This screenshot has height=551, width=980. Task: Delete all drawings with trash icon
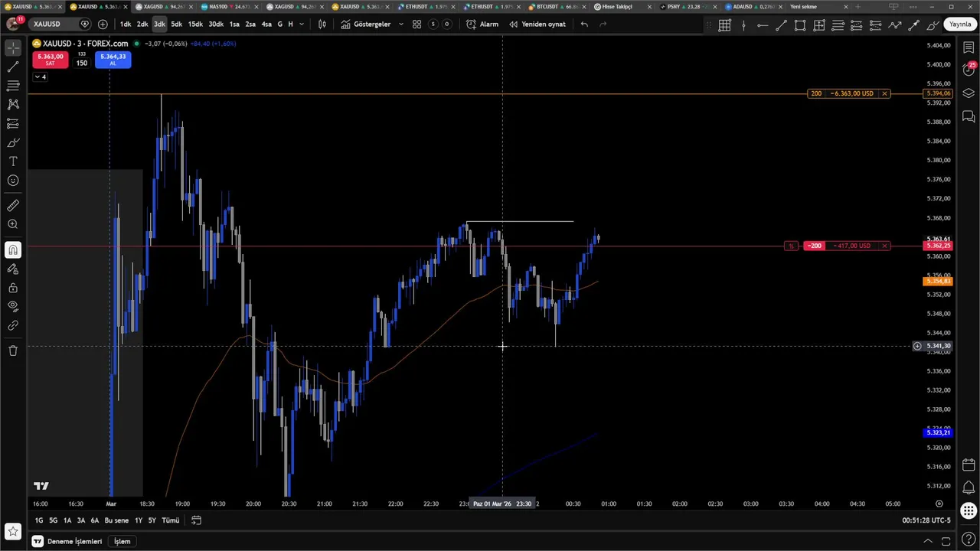pyautogui.click(x=13, y=350)
